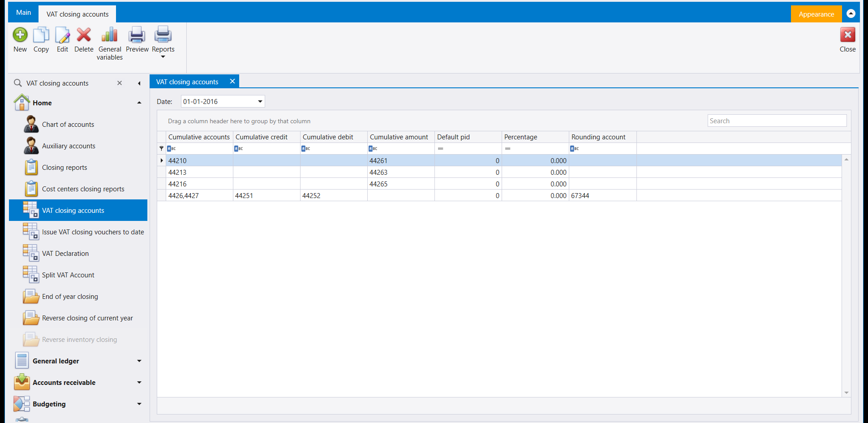This screenshot has height=423, width=868.
Task: Open General variables chart icon
Action: click(x=110, y=35)
